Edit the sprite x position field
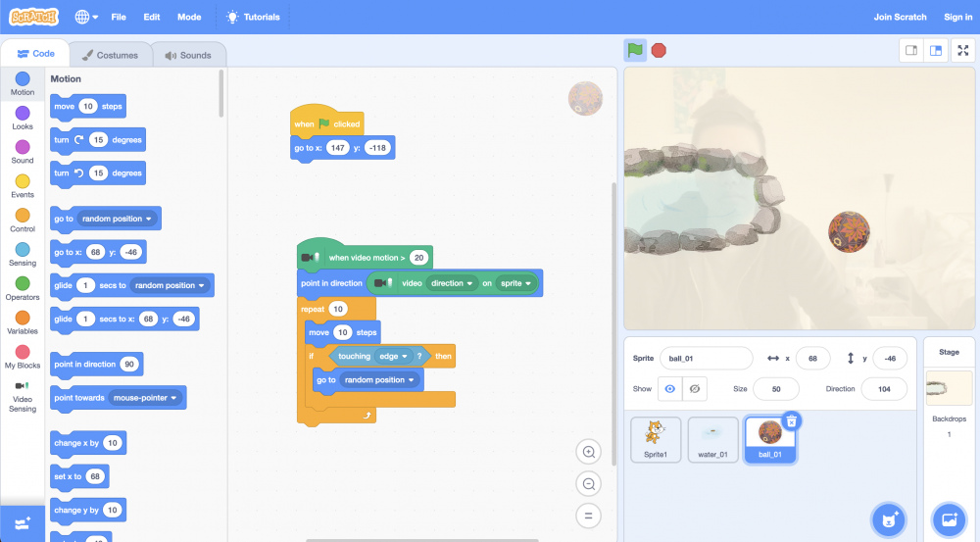 (812, 358)
